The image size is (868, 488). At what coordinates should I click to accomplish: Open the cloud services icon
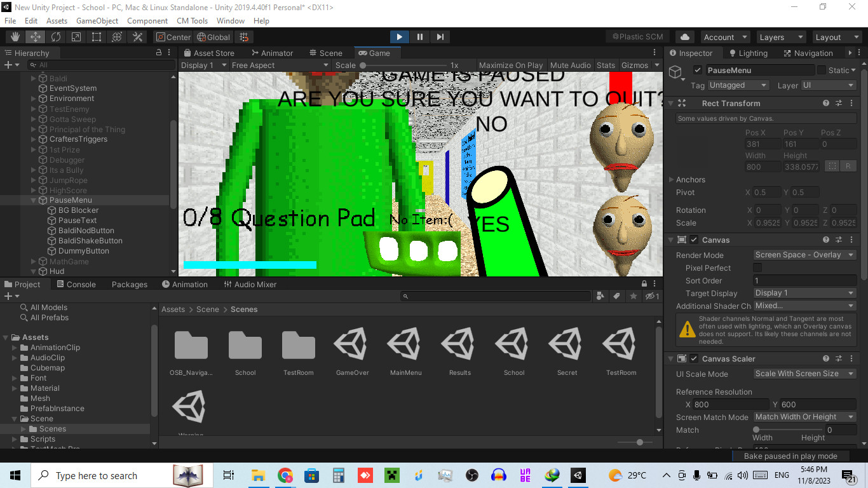[685, 37]
